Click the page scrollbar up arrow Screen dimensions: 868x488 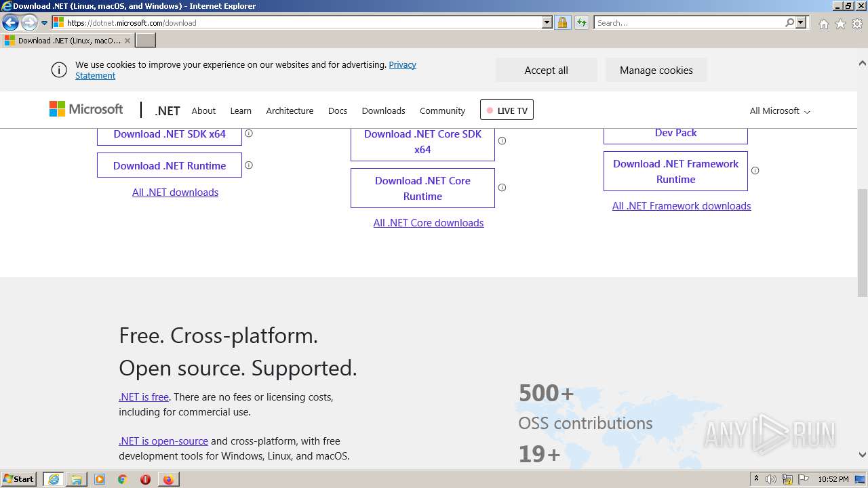(x=863, y=63)
